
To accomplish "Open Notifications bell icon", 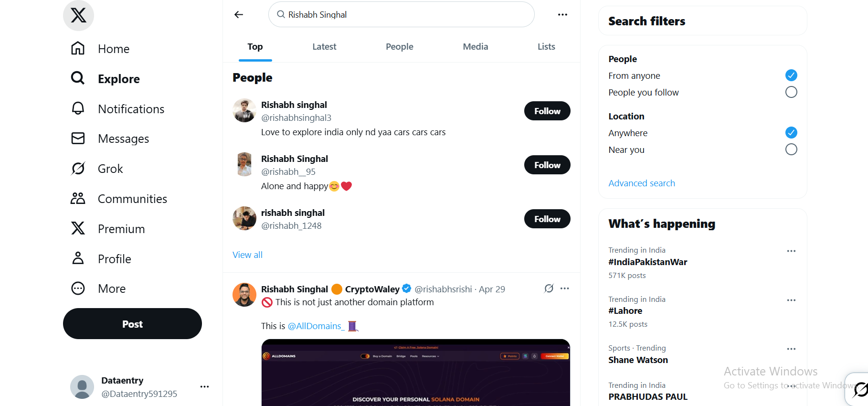I will [78, 108].
